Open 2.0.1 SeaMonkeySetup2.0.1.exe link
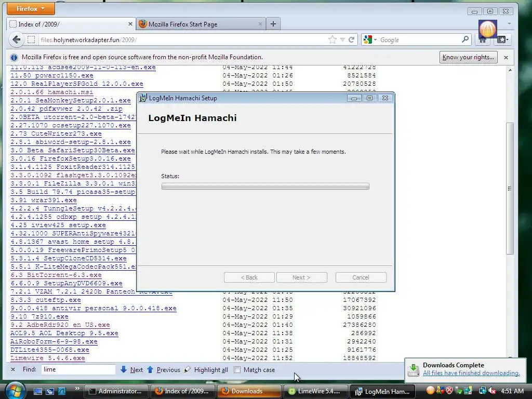 click(x=71, y=100)
